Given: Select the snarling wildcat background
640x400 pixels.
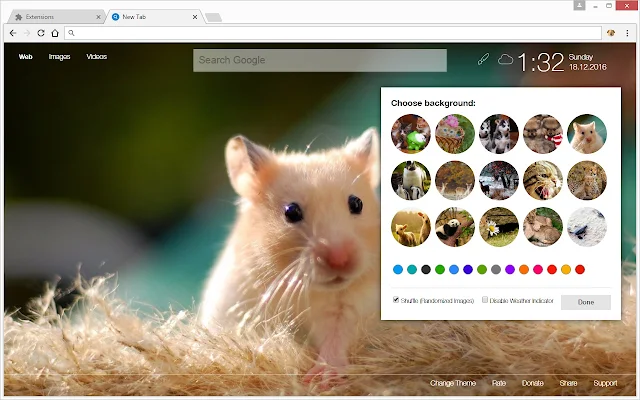Looking at the screenshot, I should [543, 180].
